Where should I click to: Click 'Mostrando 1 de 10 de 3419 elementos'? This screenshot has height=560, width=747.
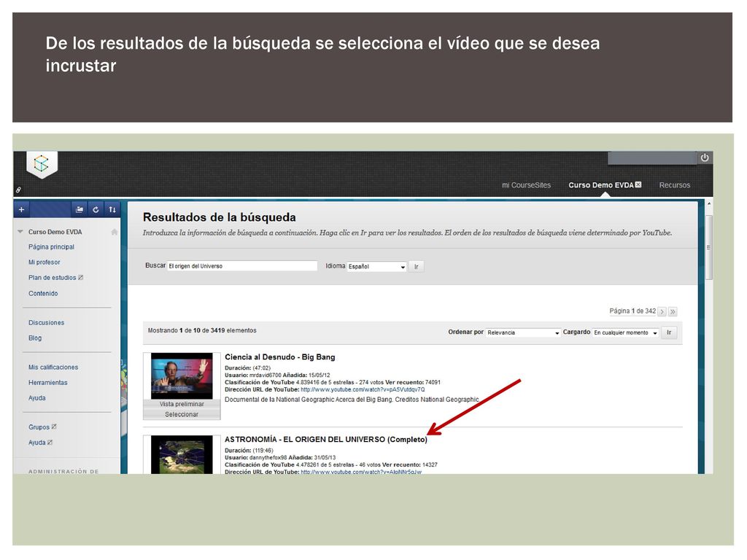[202, 330]
